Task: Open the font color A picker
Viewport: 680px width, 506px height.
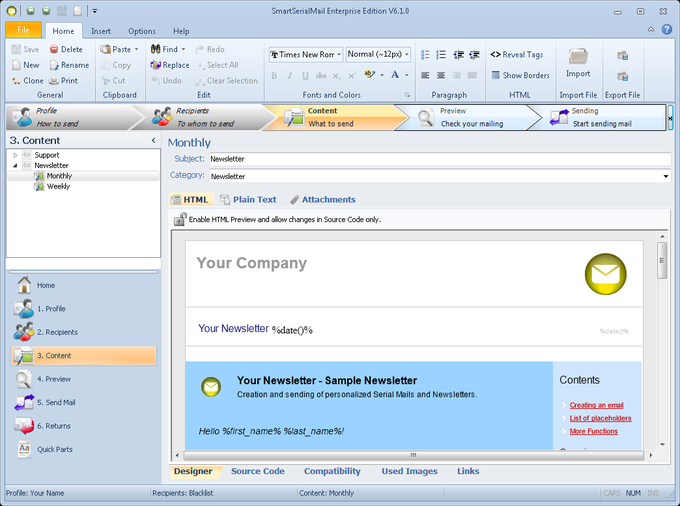Action: [395, 75]
